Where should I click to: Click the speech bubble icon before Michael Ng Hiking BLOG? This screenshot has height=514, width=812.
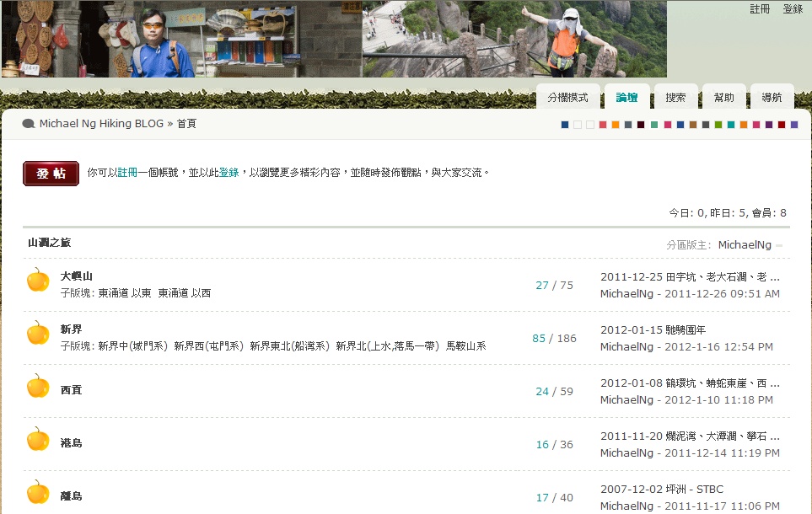point(29,124)
